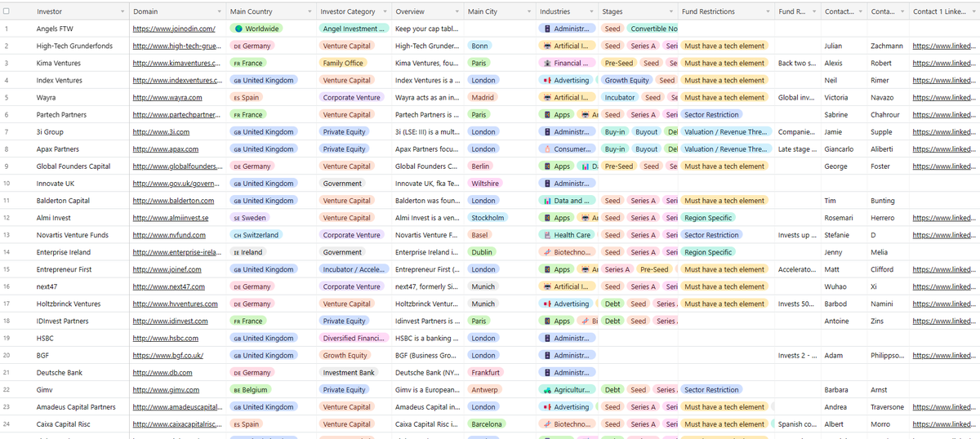Select the Sweden tag in Almi Invest row
980x439 pixels.
(x=250, y=218)
